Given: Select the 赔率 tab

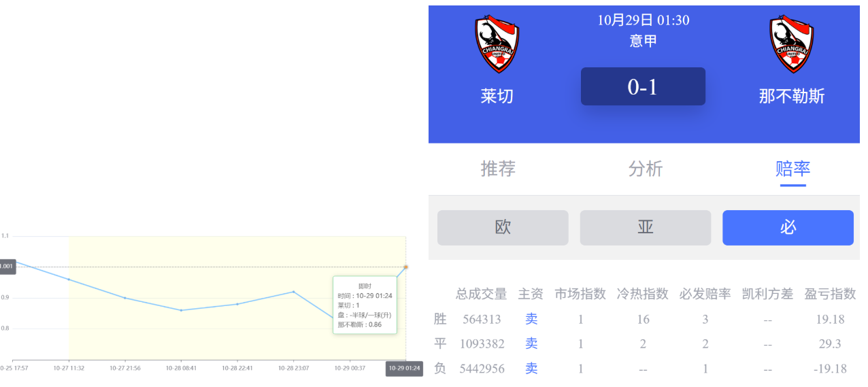Looking at the screenshot, I should coord(792,169).
